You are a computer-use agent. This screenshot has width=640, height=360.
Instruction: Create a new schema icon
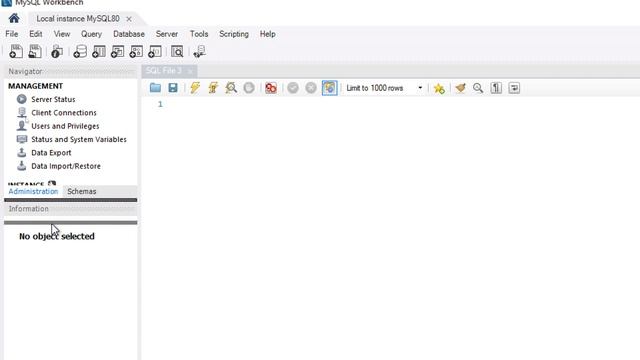click(80, 51)
